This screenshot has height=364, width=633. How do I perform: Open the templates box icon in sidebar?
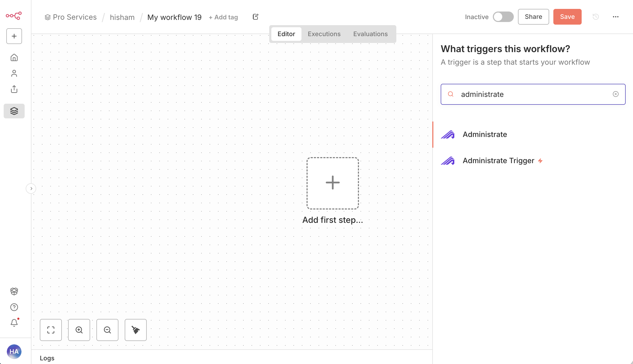[x=14, y=291]
